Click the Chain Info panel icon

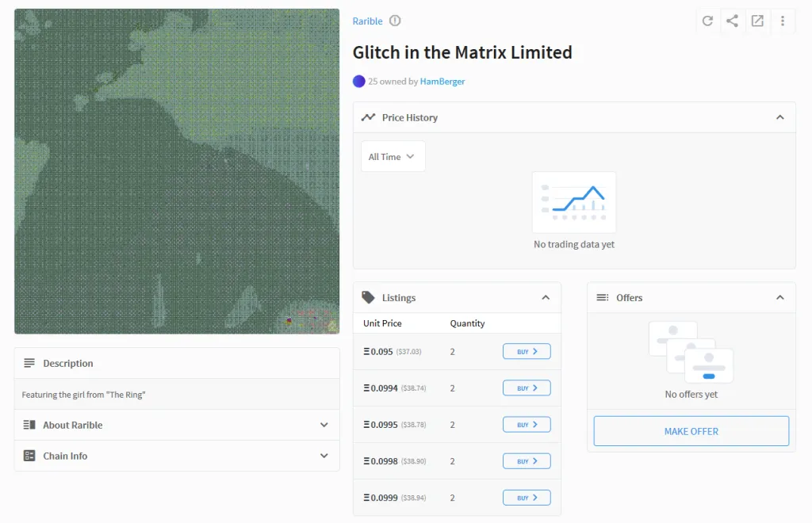[29, 456]
